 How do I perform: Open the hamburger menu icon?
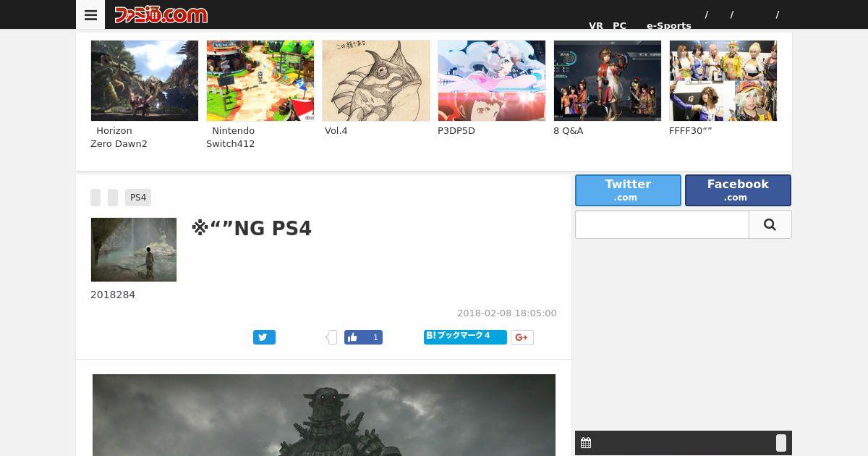90,14
